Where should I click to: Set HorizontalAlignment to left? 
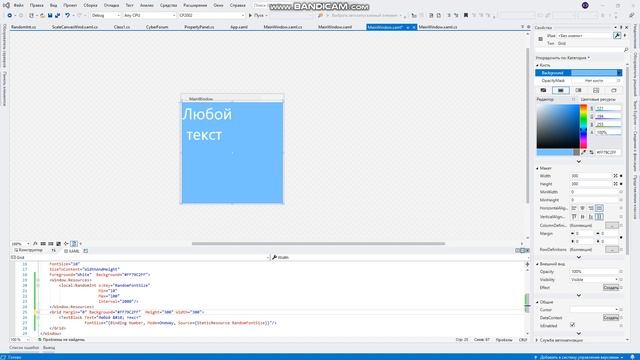coord(574,208)
